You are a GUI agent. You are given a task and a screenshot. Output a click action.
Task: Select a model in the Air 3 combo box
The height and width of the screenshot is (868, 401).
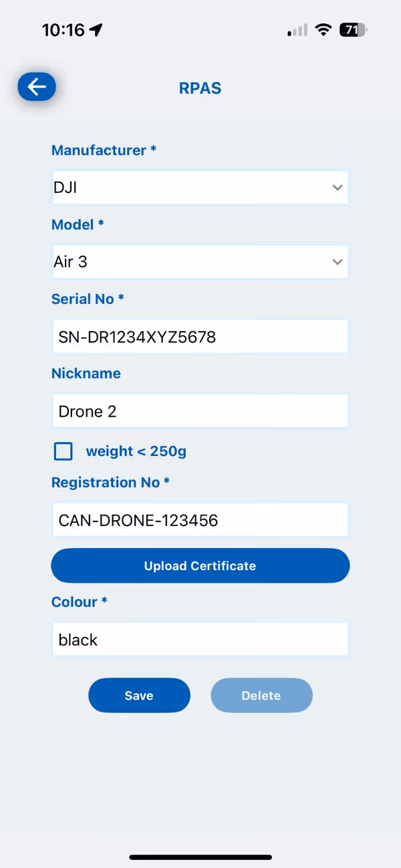[200, 262]
